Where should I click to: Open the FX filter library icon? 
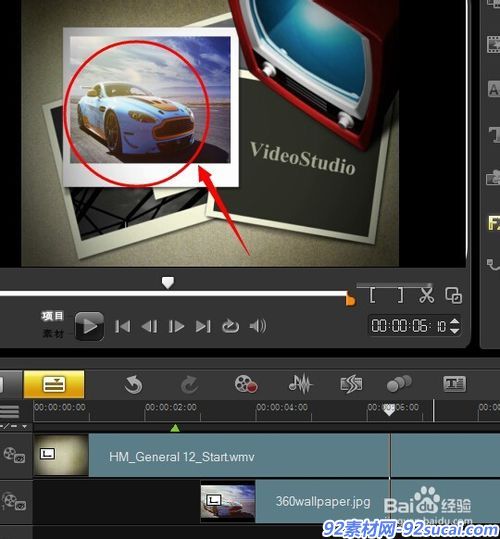pyautogui.click(x=494, y=223)
